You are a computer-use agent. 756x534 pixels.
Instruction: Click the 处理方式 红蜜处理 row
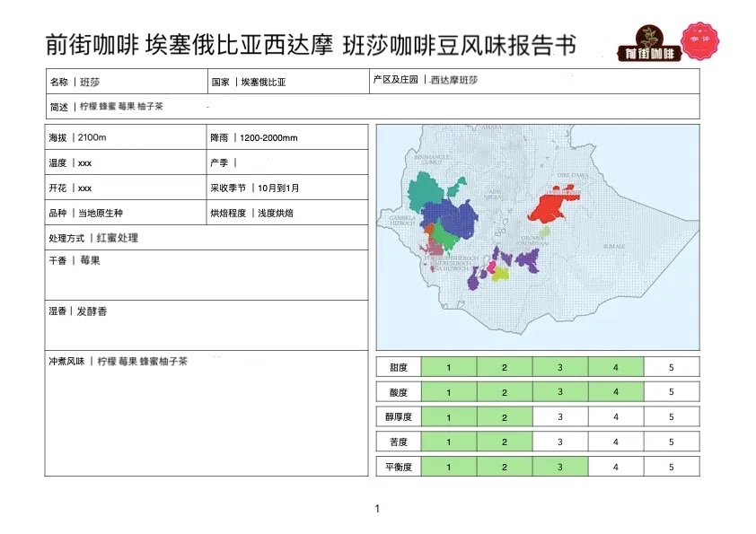click(x=207, y=238)
